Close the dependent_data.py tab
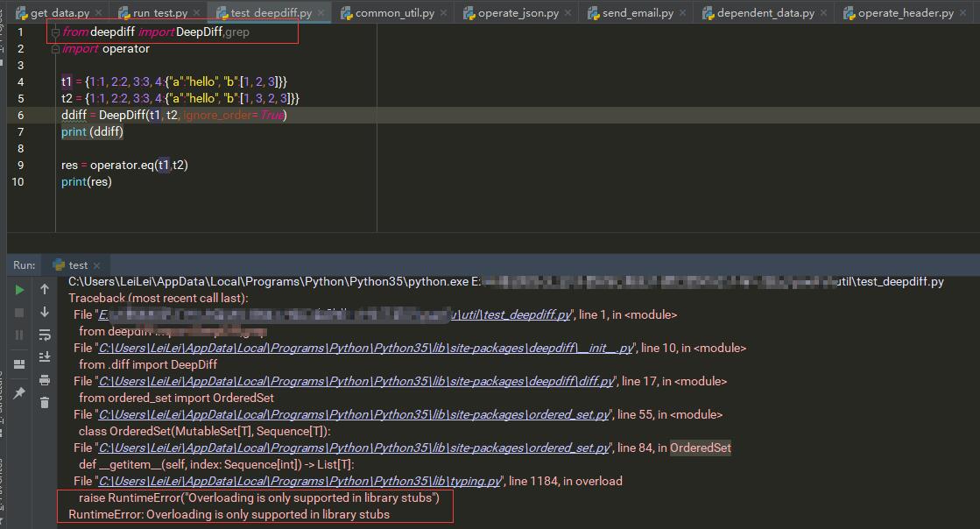This screenshot has height=529, width=980. click(824, 12)
